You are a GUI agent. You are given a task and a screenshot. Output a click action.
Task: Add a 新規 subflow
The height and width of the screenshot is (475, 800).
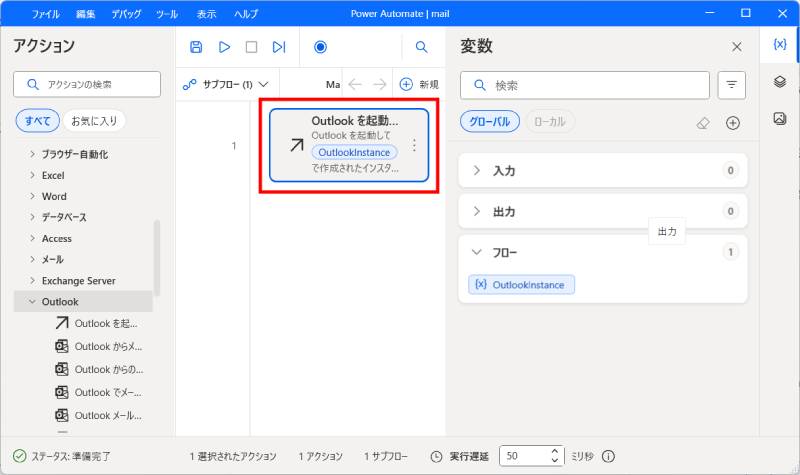(419, 84)
